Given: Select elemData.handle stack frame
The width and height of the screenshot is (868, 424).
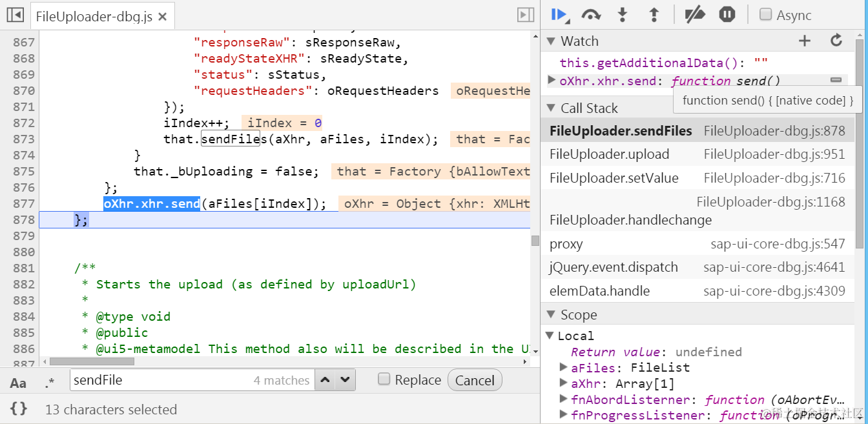Looking at the screenshot, I should pyautogui.click(x=697, y=291).
